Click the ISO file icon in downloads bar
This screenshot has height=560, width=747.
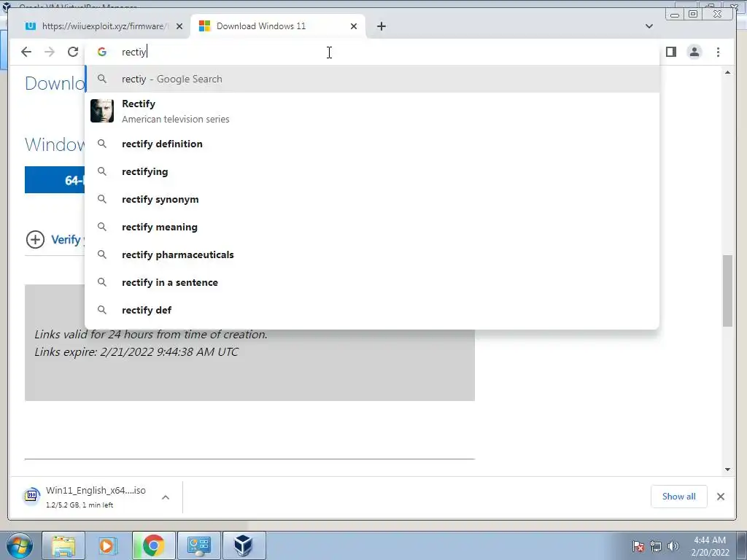[31, 496]
